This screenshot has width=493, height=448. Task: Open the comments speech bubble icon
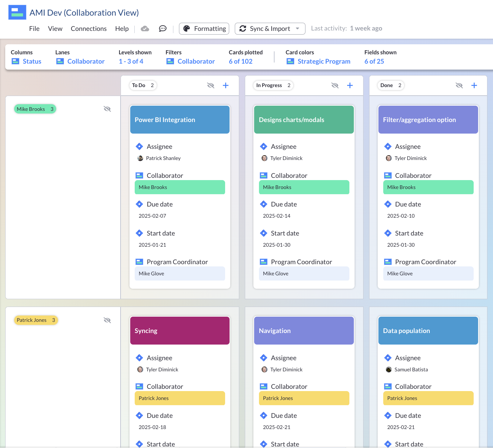click(163, 28)
